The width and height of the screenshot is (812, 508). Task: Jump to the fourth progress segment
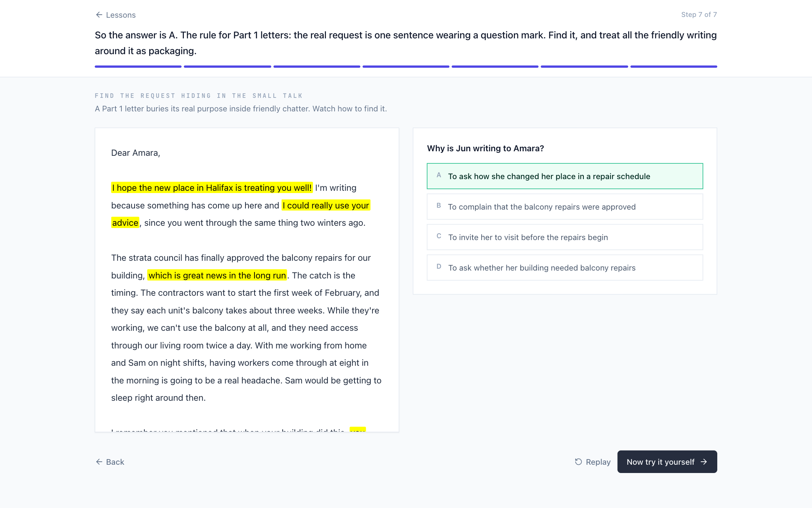pyautogui.click(x=406, y=67)
